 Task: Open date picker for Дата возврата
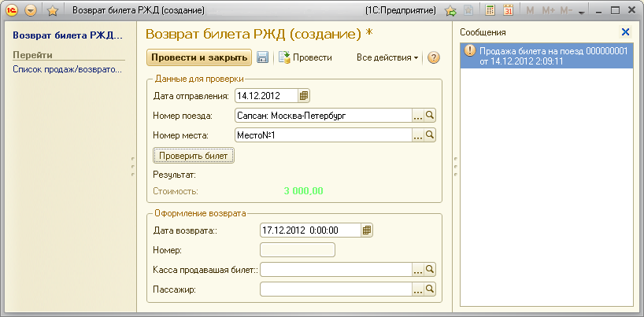(x=368, y=230)
